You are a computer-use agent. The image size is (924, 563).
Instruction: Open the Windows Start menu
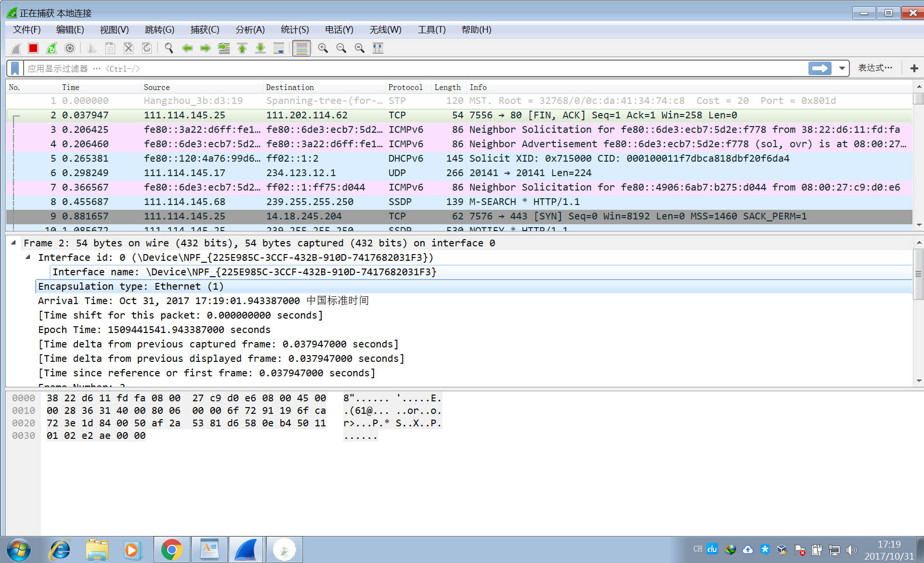click(x=18, y=550)
